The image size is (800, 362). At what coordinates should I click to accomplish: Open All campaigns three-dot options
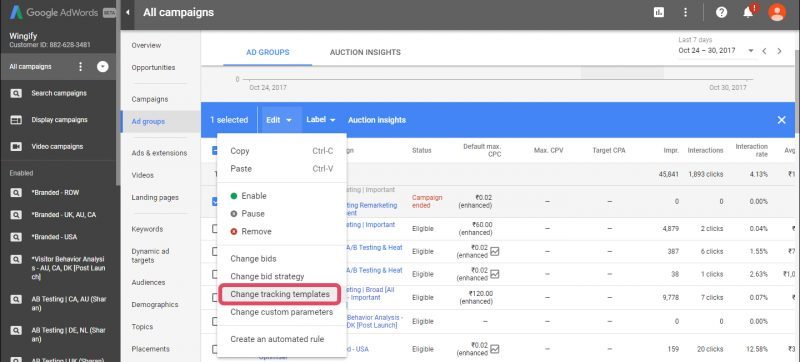point(80,67)
